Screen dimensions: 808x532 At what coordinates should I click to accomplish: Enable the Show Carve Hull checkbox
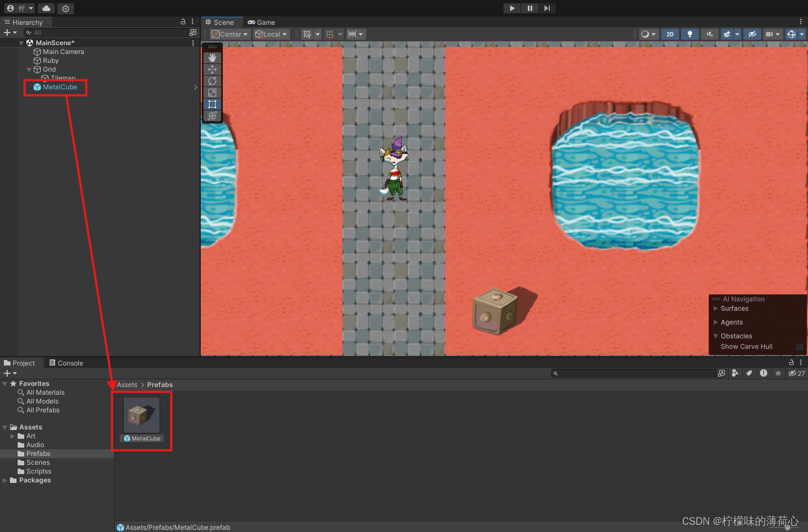tap(800, 347)
